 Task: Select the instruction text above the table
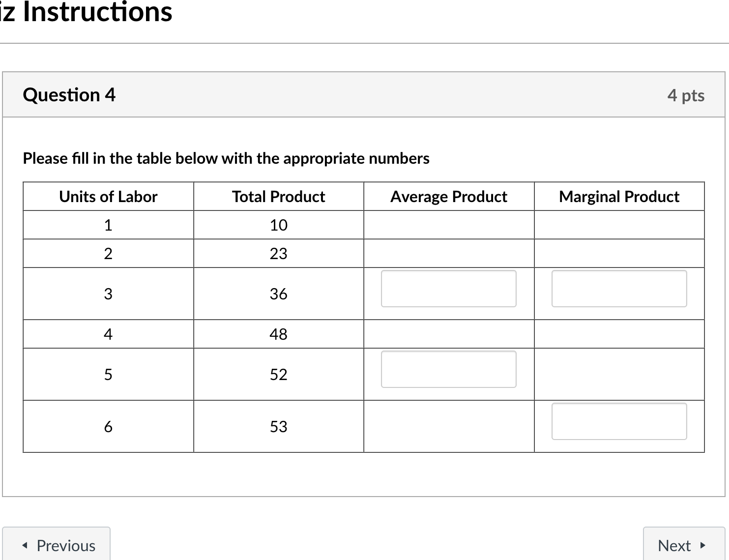click(x=226, y=158)
